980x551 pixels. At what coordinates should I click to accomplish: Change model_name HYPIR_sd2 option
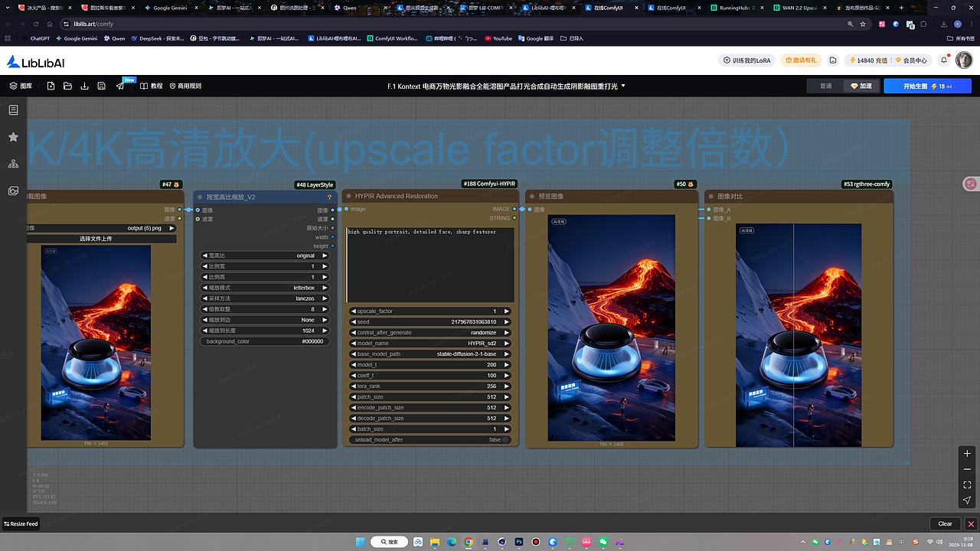tap(430, 344)
